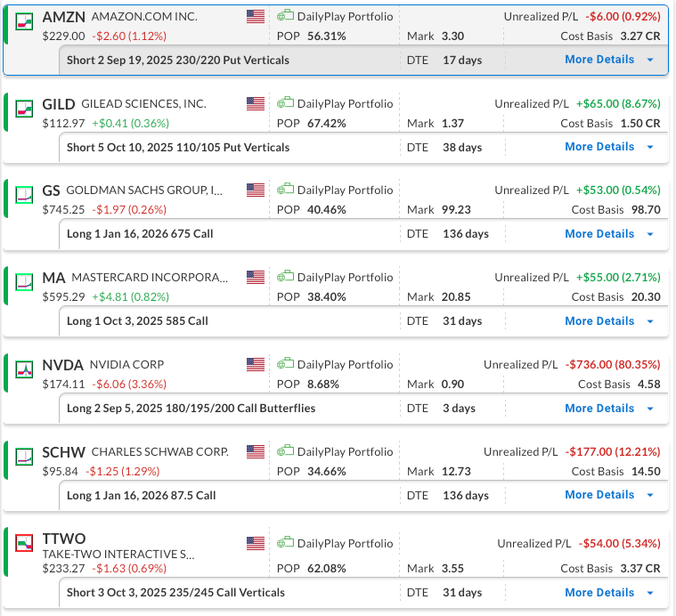Expand GILD details dropdown arrow

coord(650,147)
